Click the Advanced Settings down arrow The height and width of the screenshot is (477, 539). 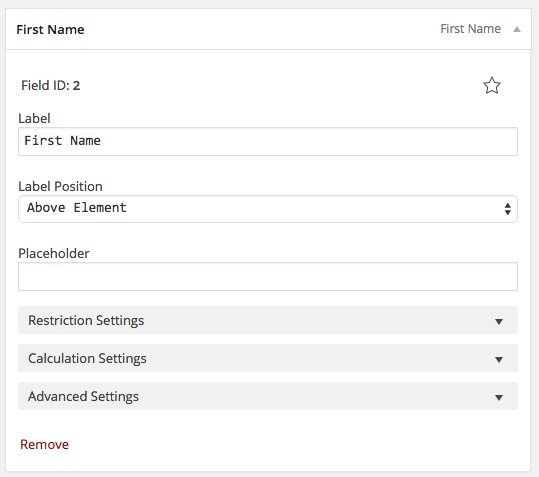click(499, 398)
